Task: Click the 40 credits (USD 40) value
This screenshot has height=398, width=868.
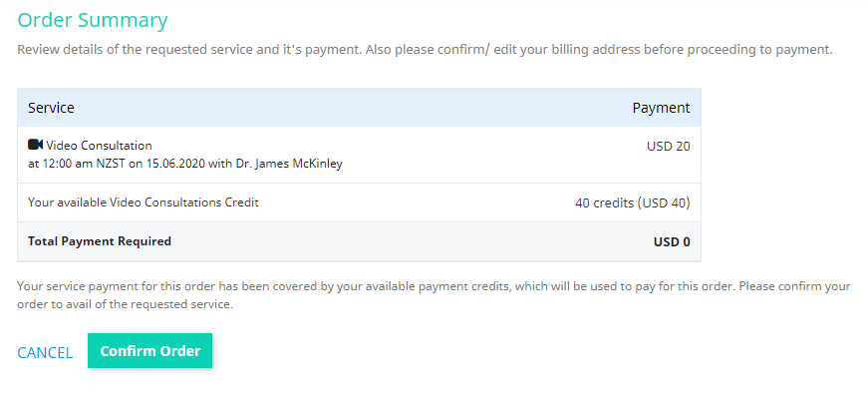Action: click(633, 202)
